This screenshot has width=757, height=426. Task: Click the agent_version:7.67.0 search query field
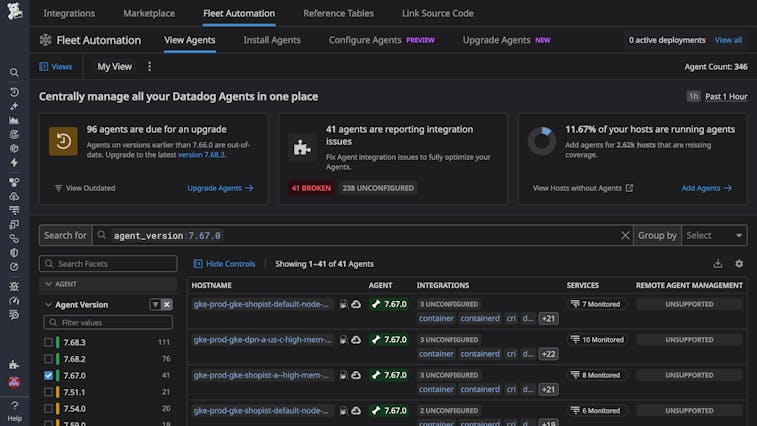point(362,235)
